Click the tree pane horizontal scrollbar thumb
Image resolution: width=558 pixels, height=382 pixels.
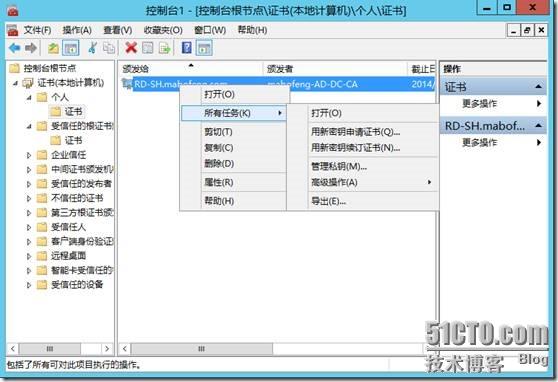coord(50,349)
